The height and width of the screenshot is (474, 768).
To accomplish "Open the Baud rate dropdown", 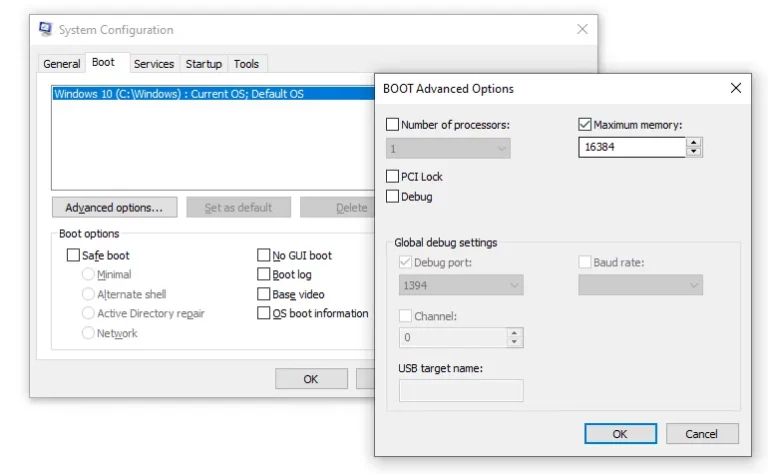I will (x=641, y=285).
